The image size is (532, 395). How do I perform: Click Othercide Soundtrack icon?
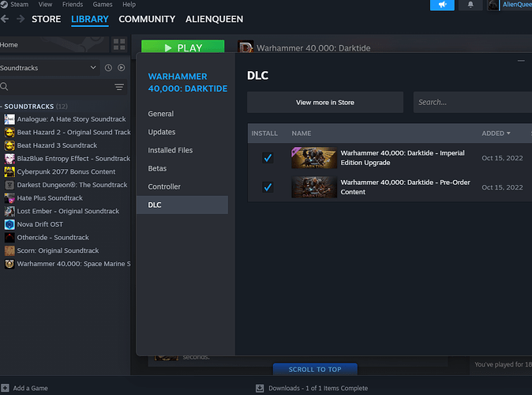coord(9,238)
